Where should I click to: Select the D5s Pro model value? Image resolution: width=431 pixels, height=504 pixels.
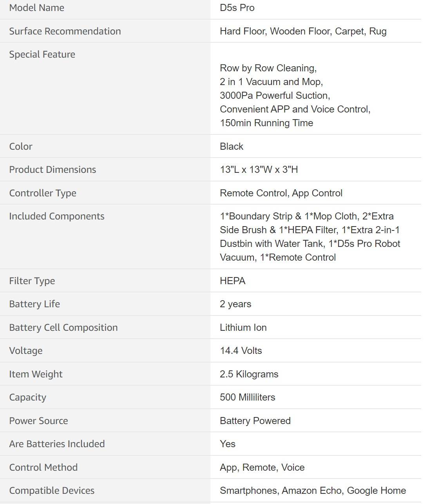click(x=237, y=8)
